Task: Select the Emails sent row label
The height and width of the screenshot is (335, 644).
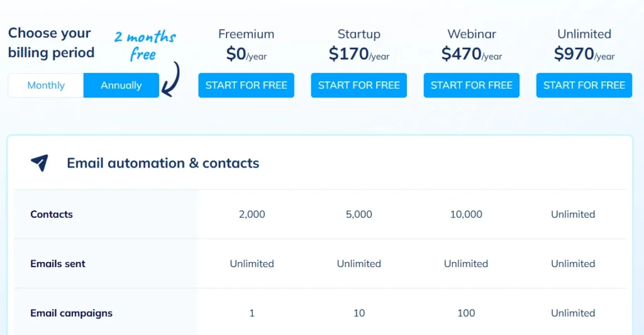Action: click(58, 263)
